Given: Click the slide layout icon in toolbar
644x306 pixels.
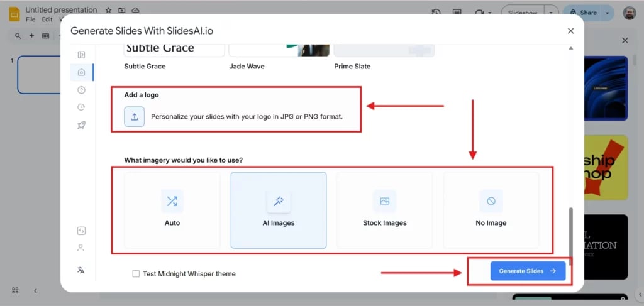Looking at the screenshot, I should tap(45, 36).
